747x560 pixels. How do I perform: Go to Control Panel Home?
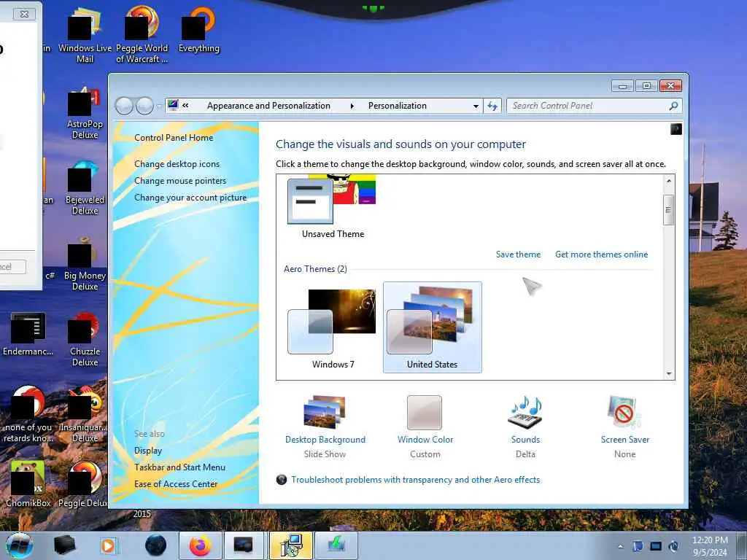click(x=174, y=138)
